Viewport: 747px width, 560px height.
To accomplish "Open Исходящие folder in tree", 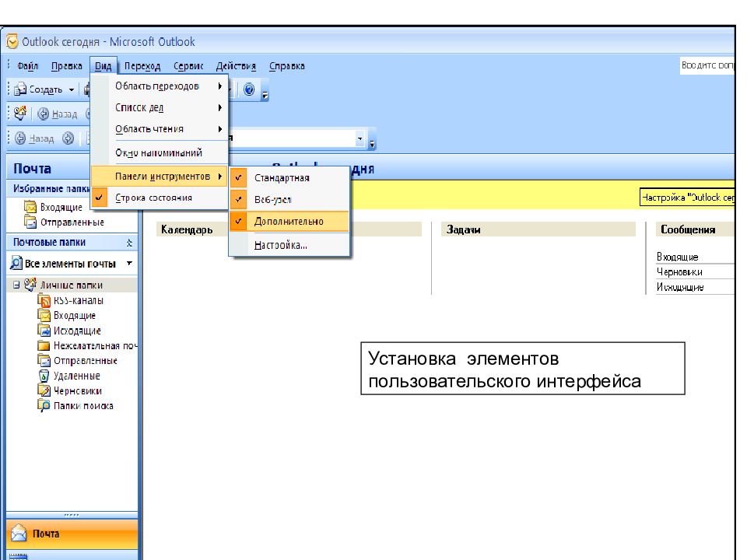I will (77, 331).
